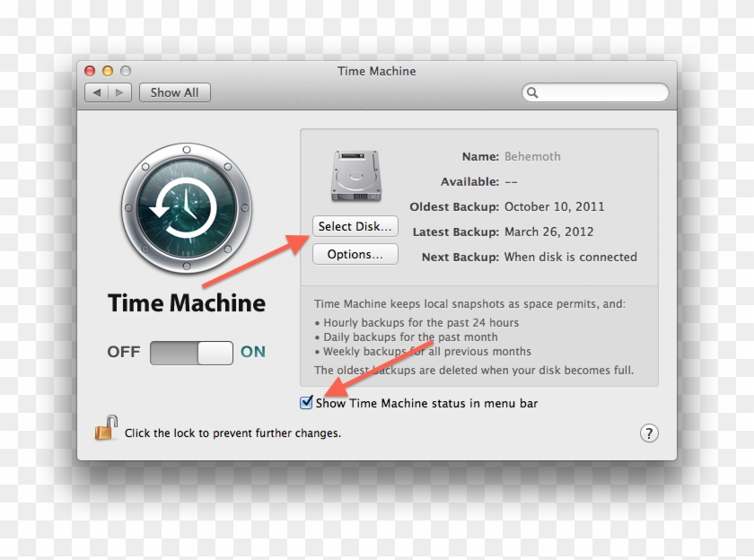Click the Available value "--"

click(x=511, y=182)
